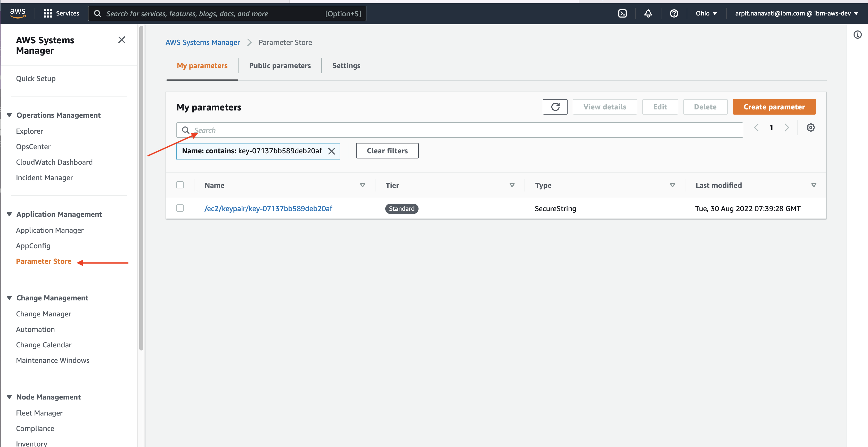Viewport: 868px width, 447px height.
Task: Collapse the Change Management section
Action: click(10, 298)
